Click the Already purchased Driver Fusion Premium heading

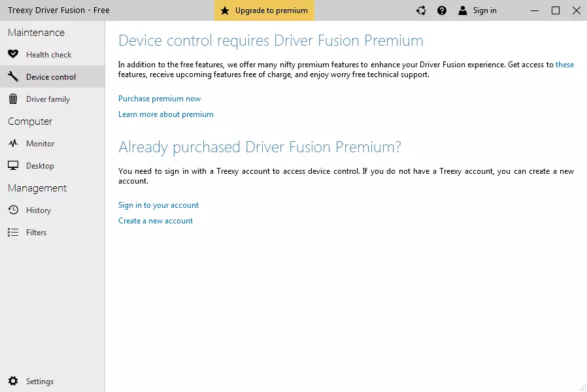point(260,148)
